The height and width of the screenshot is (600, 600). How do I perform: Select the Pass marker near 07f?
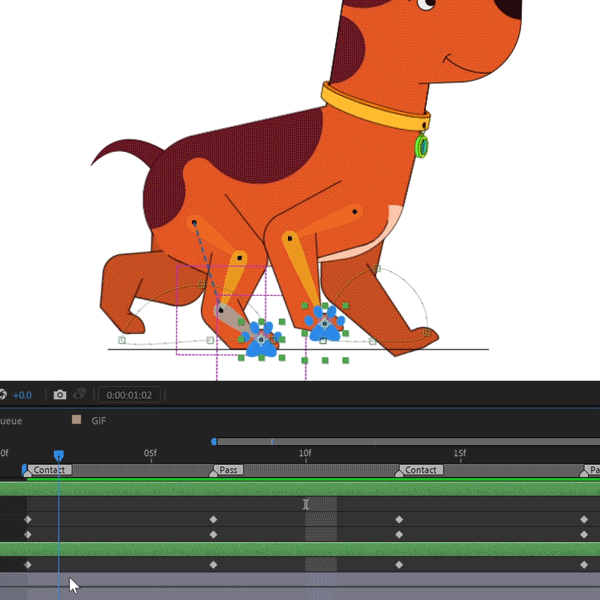tap(228, 470)
